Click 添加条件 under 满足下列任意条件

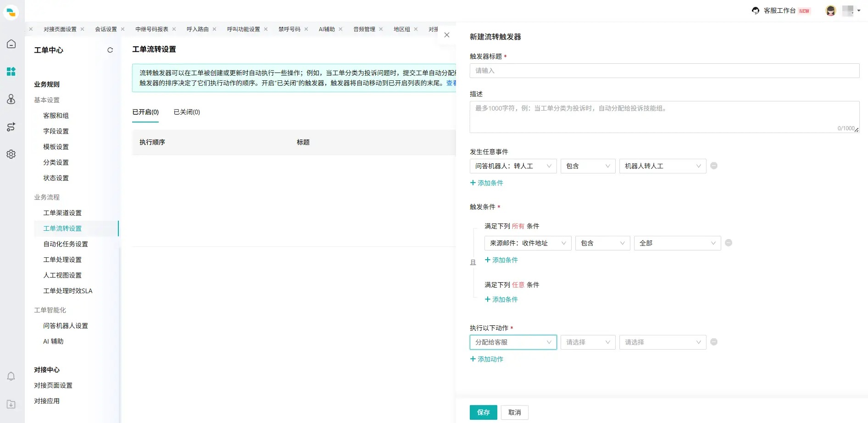click(501, 299)
